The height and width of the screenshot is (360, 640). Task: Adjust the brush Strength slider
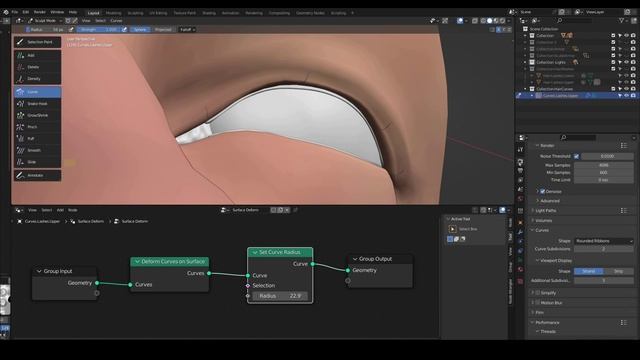tap(98, 29)
